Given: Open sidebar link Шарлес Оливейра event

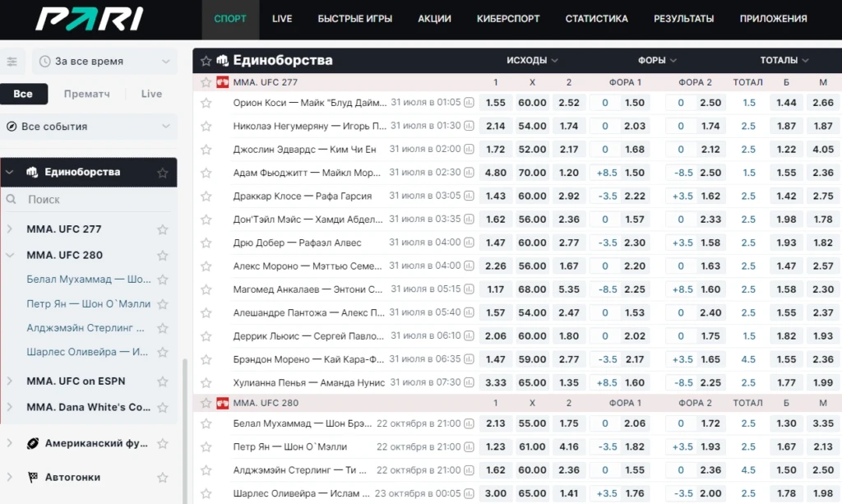Looking at the screenshot, I should (87, 352).
